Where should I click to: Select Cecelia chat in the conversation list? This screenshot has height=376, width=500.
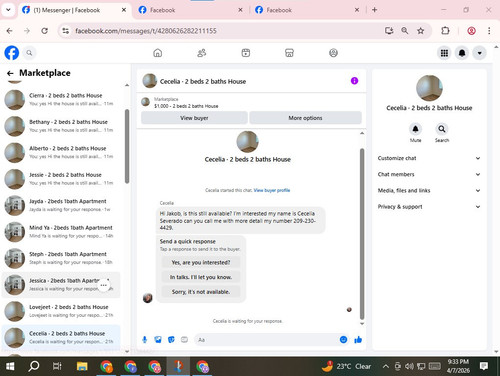(x=61, y=337)
